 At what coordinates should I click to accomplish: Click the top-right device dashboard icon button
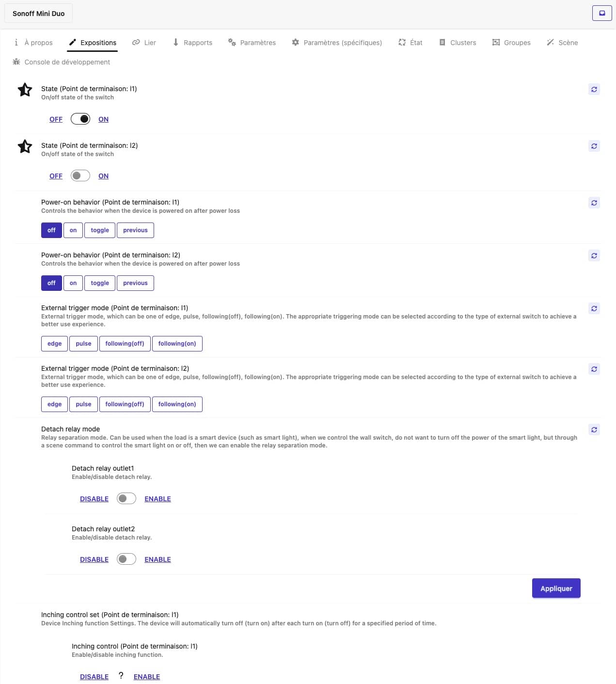point(601,13)
